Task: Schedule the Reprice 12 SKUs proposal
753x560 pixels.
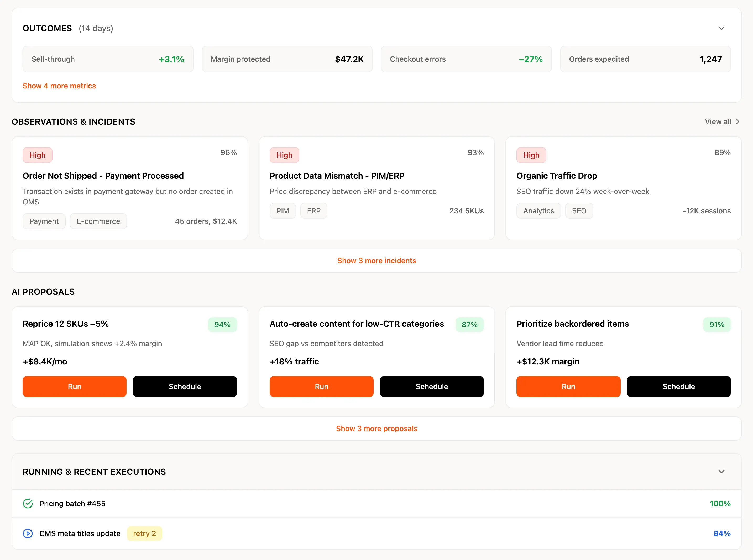Action: click(185, 387)
